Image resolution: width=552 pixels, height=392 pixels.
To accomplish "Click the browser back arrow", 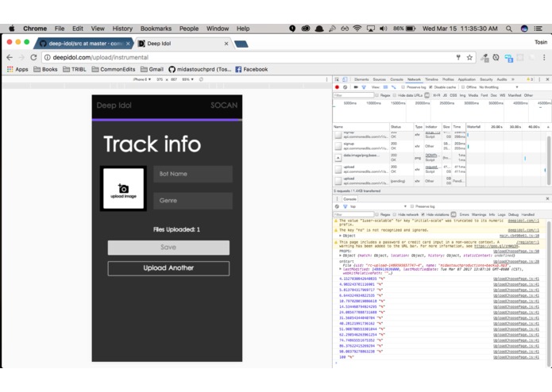I will pyautogui.click(x=10, y=57).
